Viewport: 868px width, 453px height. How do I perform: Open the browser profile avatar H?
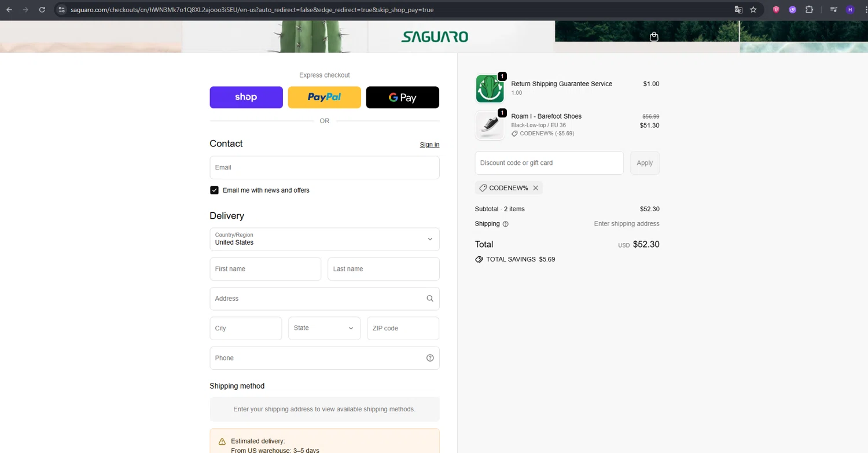[850, 10]
